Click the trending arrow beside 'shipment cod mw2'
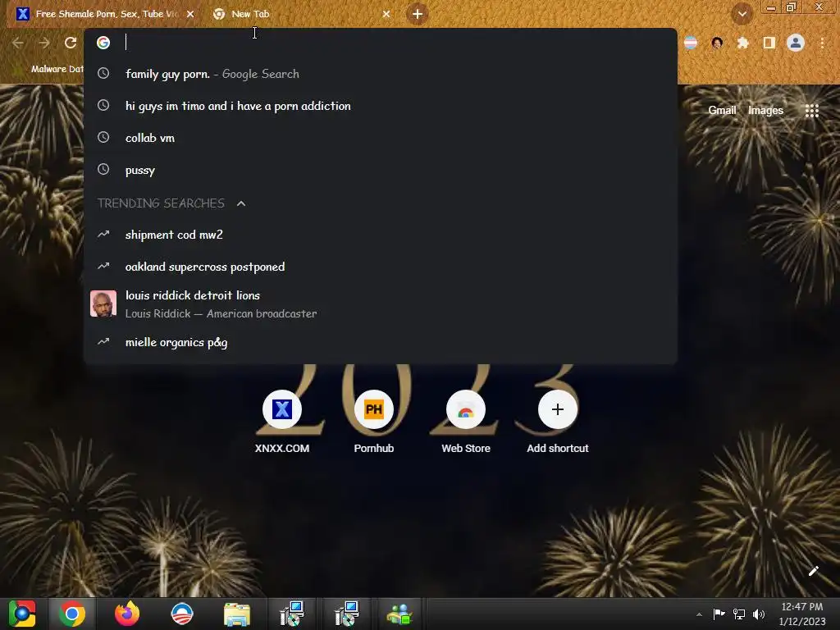This screenshot has width=840, height=630. coord(103,234)
